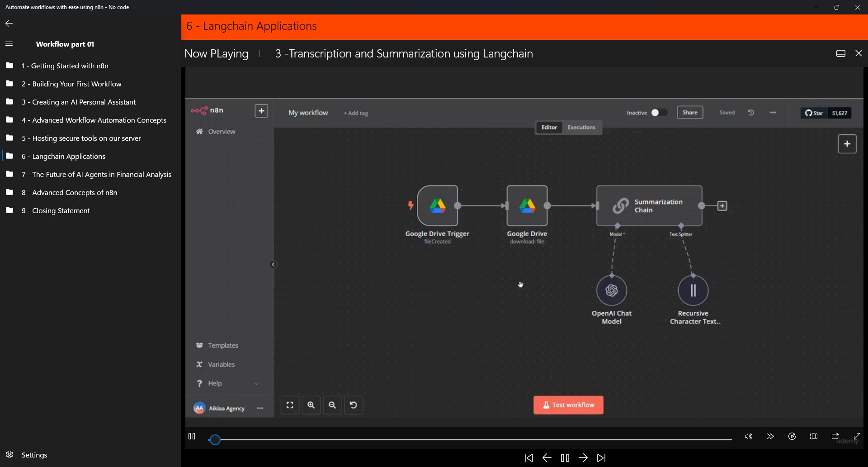Zoom to fit the workflow canvas
Screen dimensions: 868x467
[x=290, y=405]
